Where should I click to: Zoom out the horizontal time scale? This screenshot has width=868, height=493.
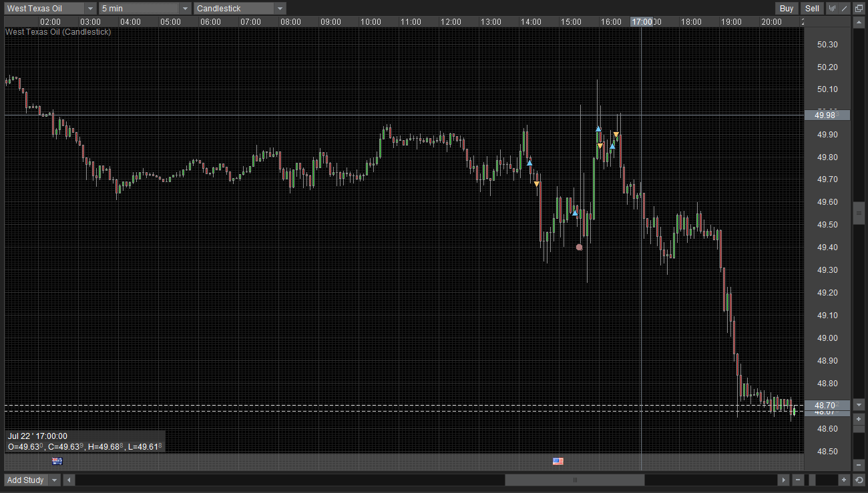click(798, 480)
